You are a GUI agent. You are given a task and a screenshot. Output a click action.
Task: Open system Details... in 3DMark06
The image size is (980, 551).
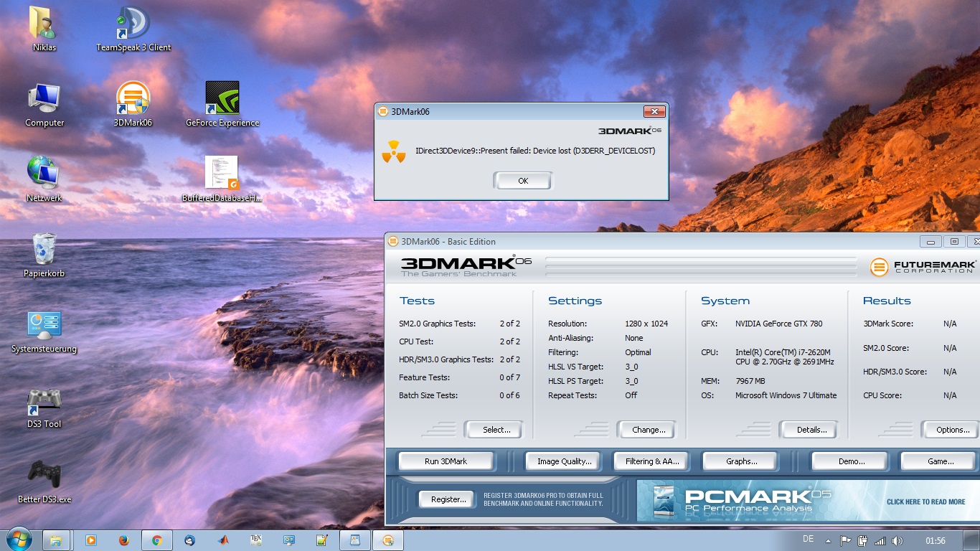pos(809,430)
